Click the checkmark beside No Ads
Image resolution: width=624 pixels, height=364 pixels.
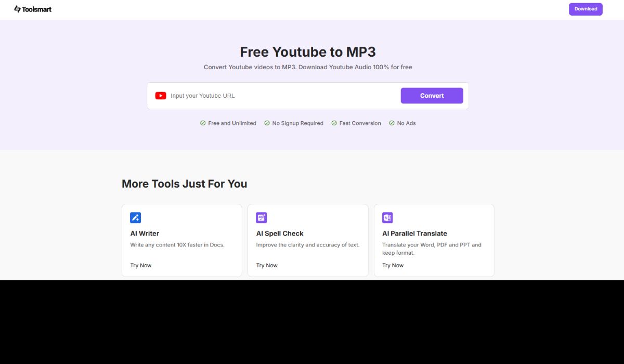click(x=393, y=123)
